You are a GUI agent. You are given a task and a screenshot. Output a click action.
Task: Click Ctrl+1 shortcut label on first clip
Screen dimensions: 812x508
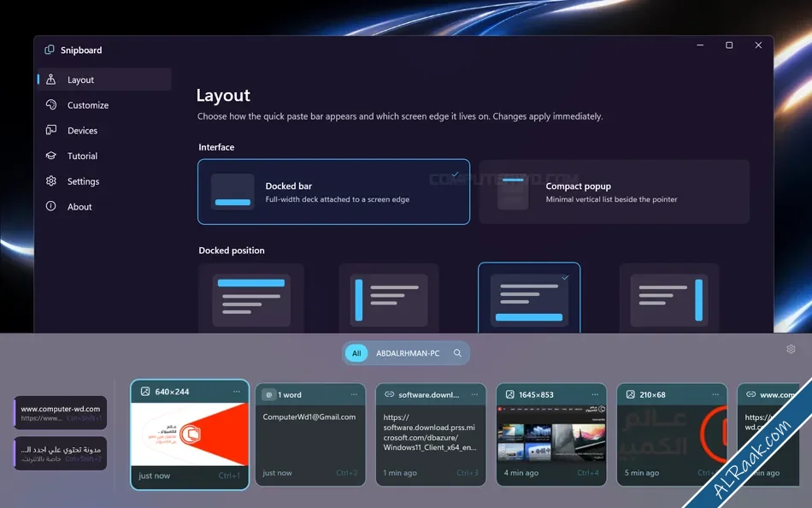pos(229,476)
